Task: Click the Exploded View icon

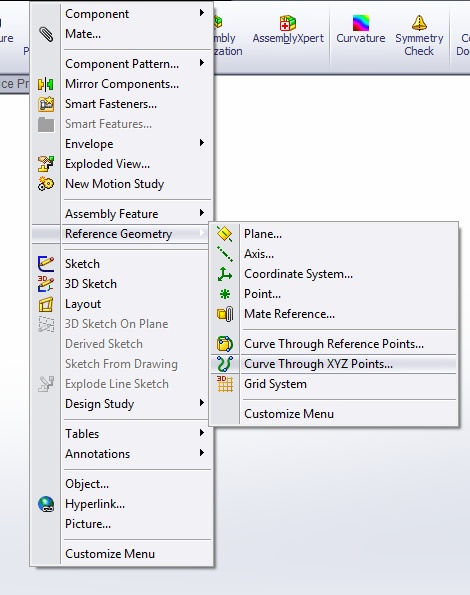Action: [x=46, y=164]
